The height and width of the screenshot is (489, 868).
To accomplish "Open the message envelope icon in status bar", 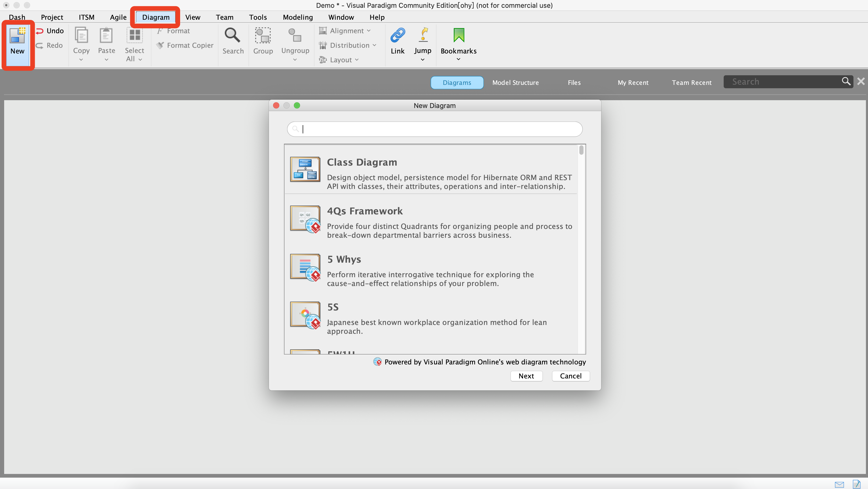I will (839, 485).
